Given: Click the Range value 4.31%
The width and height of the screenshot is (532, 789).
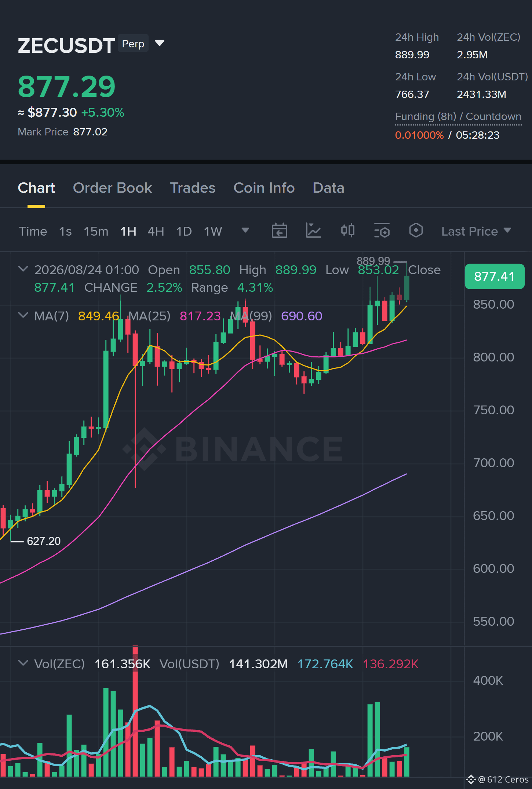Looking at the screenshot, I should [255, 287].
